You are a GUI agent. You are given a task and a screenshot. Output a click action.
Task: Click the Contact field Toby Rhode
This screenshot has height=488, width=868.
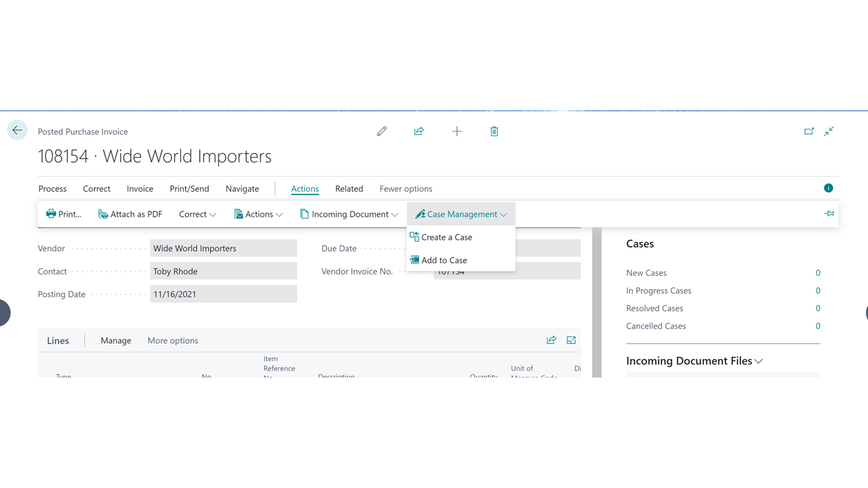pyautogui.click(x=224, y=271)
